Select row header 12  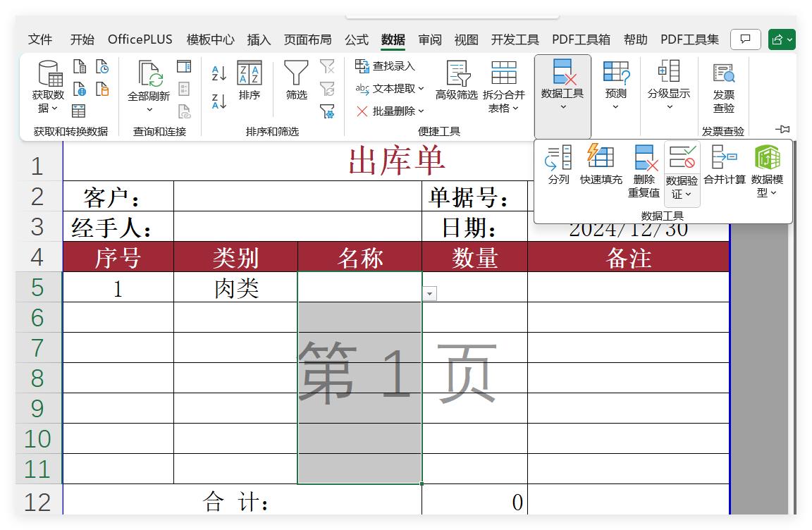click(x=38, y=500)
